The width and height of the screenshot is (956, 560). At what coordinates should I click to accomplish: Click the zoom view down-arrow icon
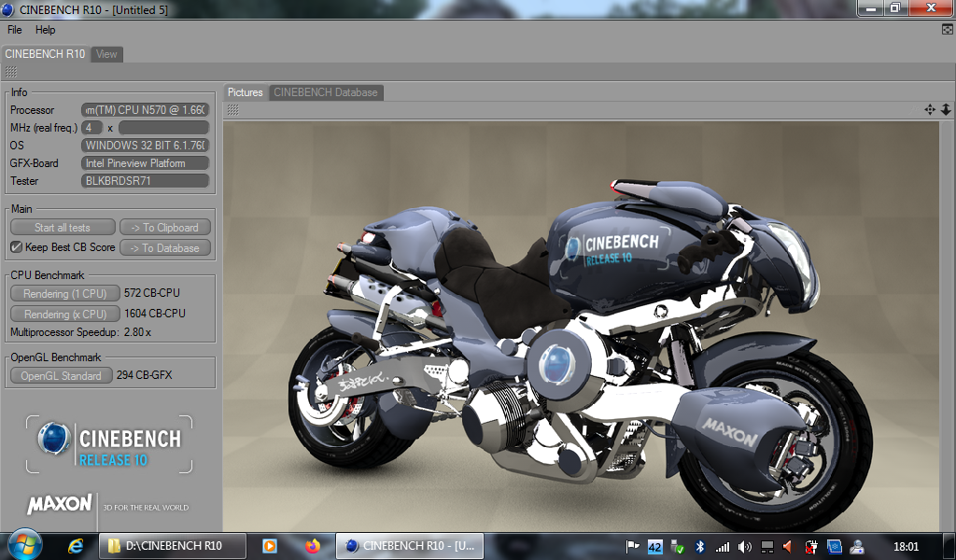click(946, 109)
